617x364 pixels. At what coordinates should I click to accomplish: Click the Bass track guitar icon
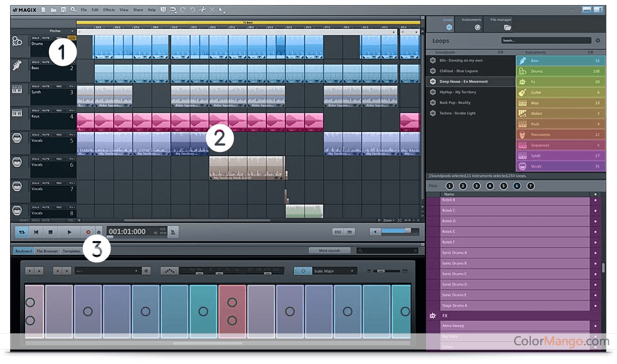pyautogui.click(x=17, y=65)
